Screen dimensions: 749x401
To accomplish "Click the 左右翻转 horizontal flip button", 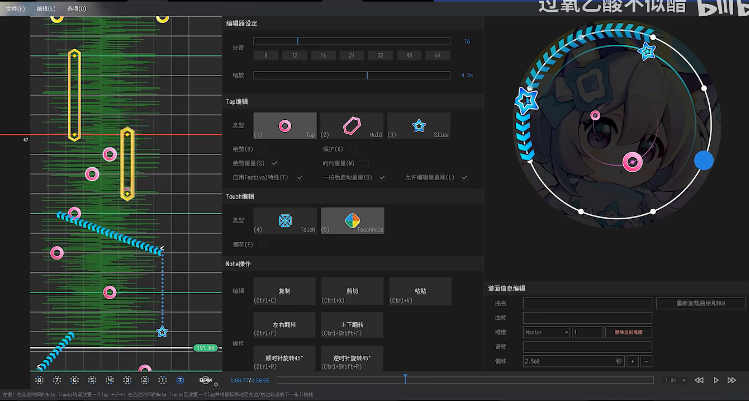I will (x=285, y=325).
